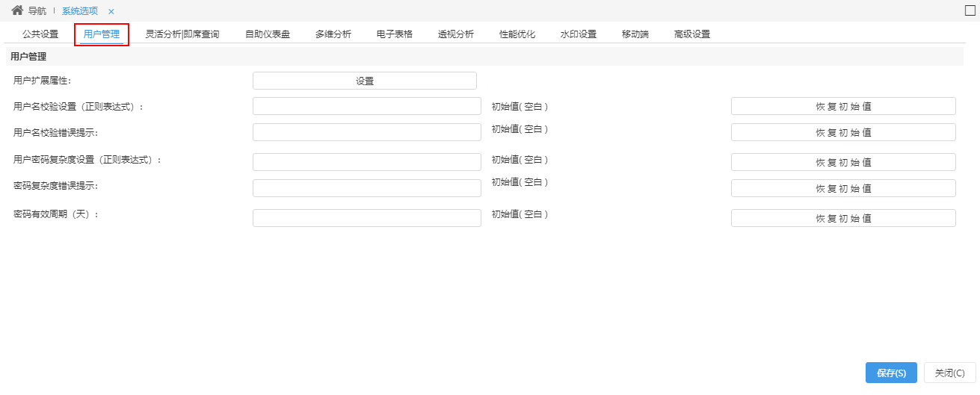The height and width of the screenshot is (395, 980).
Task: Select the 系统选项 tab title
Action: 80,11
